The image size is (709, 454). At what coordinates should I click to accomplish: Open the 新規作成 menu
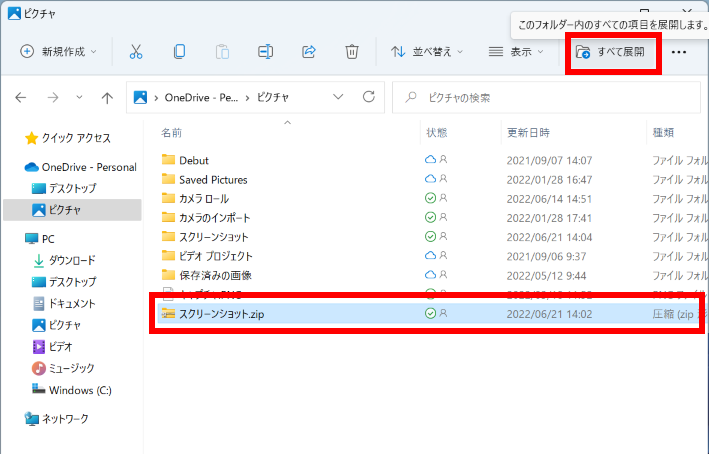tap(58, 52)
